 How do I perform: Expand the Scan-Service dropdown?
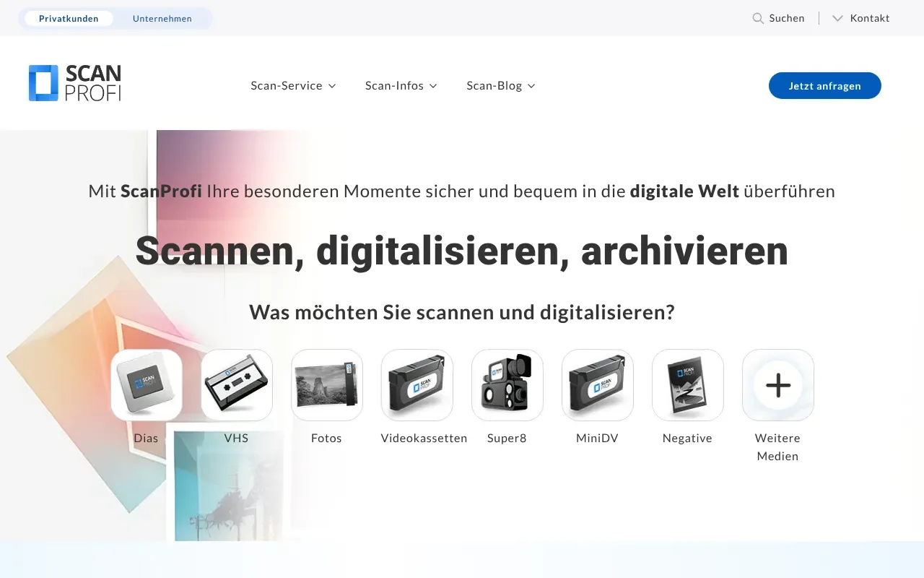[x=293, y=85]
